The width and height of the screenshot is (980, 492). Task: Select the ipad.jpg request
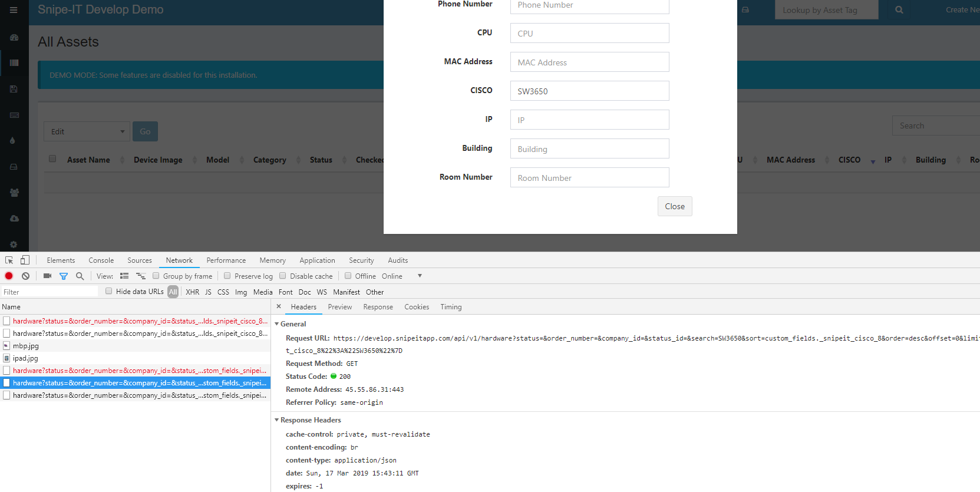[x=135, y=358]
